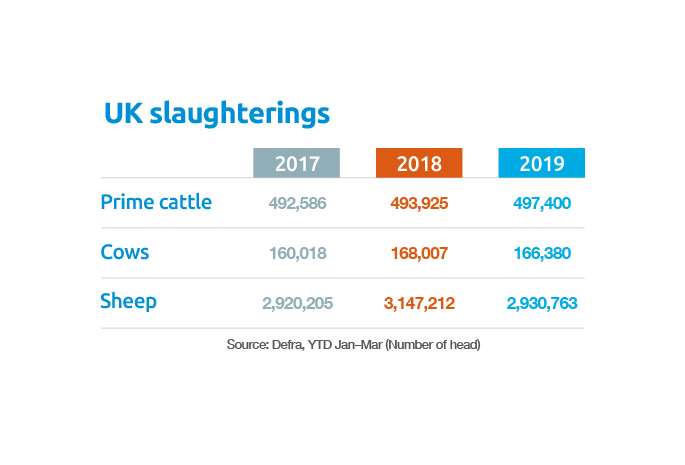Image resolution: width=685 pixels, height=465 pixels.
Task: Click the word 'UK' in the title
Action: pos(123,114)
